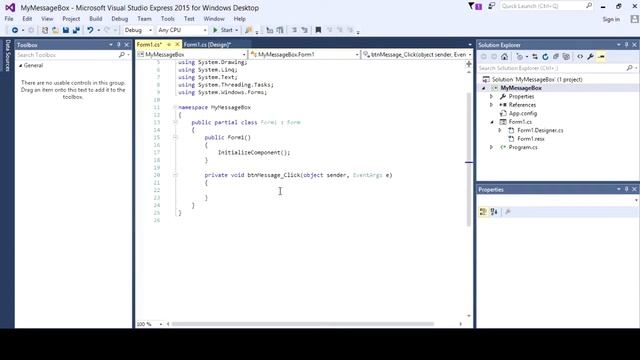
Task: Click the Navigate Backward toolbar button
Action: 15,30
